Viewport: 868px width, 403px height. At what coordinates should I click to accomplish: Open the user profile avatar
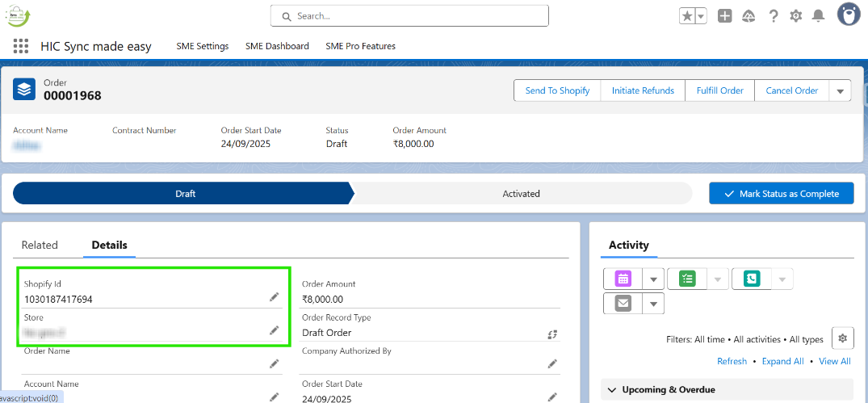(848, 15)
